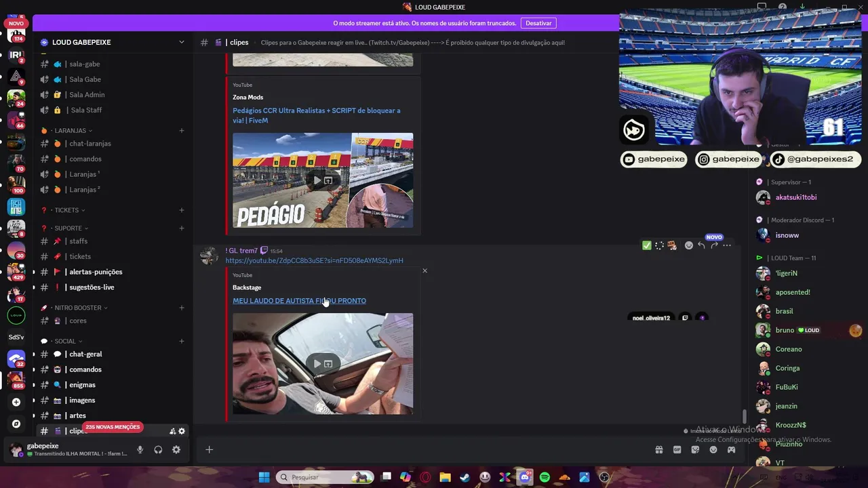
Task: Open user settings gear next to gabepeixe
Action: coord(176,449)
